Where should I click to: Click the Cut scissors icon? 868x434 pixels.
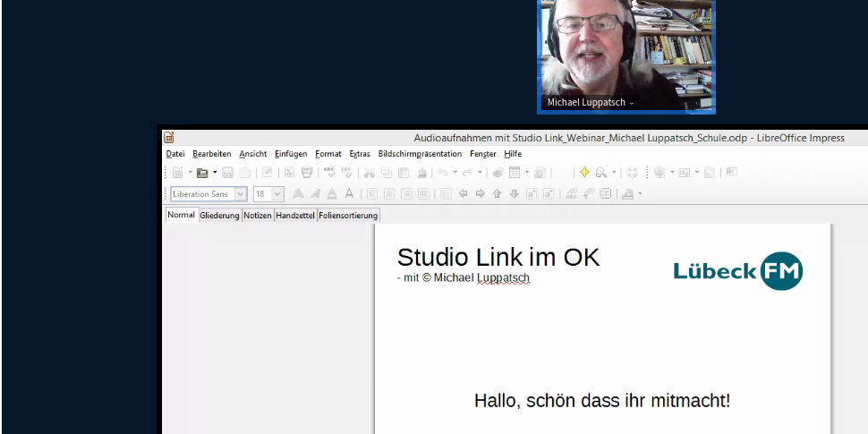click(370, 173)
